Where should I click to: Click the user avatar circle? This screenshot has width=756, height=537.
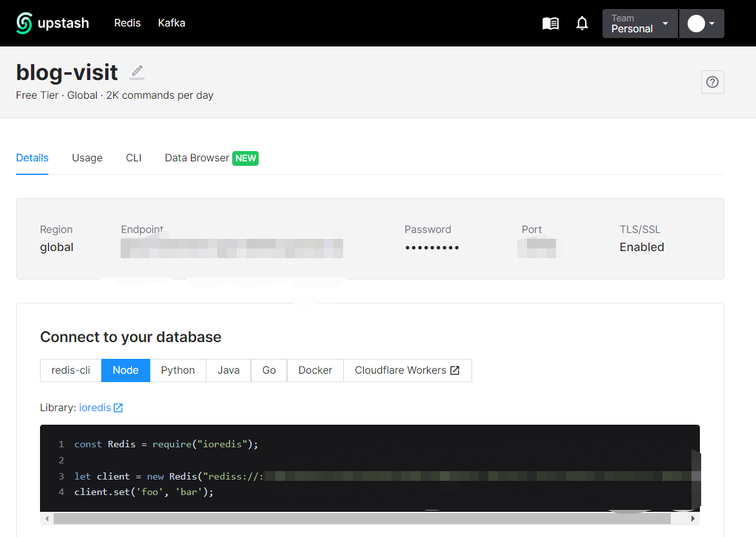696,24
